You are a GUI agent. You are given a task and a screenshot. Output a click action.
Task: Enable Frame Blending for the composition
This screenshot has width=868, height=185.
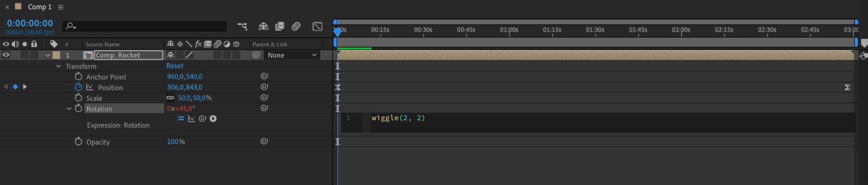coord(280,26)
